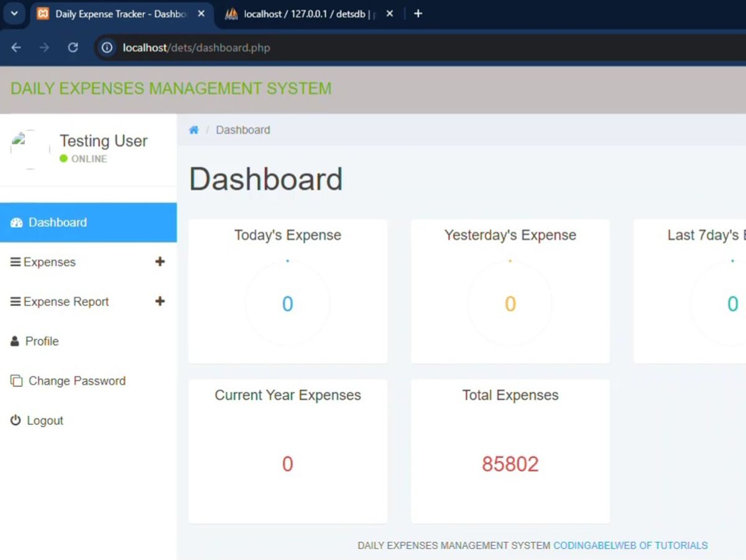Switch to the localhost phpMyAdmin tab
The width and height of the screenshot is (746, 560).
click(305, 14)
